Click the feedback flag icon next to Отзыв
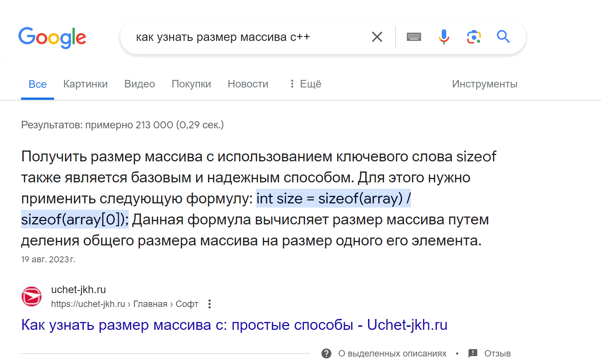The height and width of the screenshot is (364, 601). [x=473, y=353]
